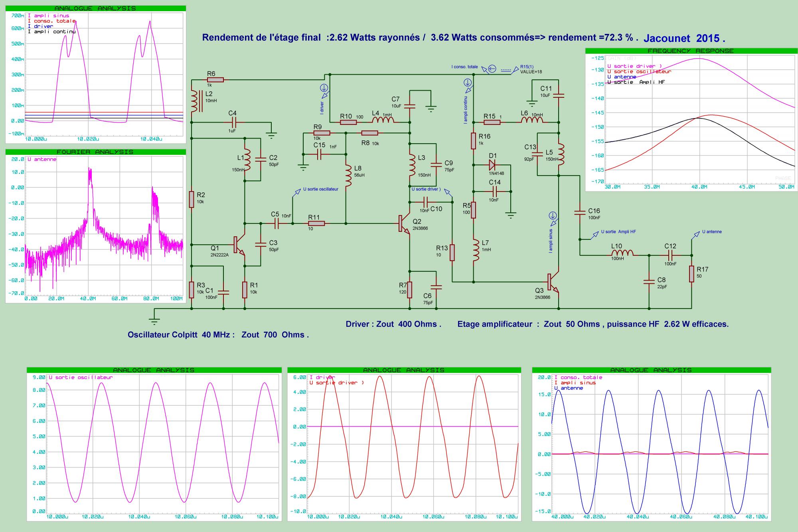The height and width of the screenshot is (532, 798).
Task: Open the Frequency Response graph title bar
Action: pyautogui.click(x=690, y=51)
